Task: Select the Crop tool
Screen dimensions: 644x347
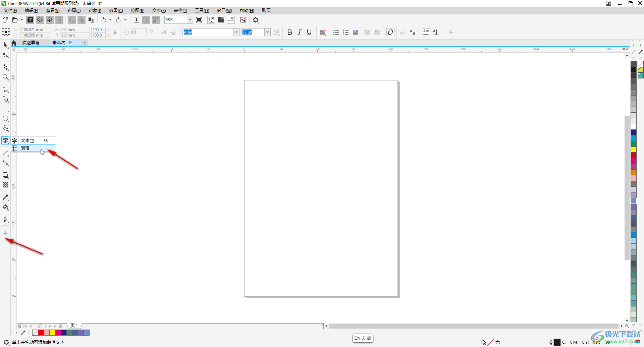Action: click(x=5, y=67)
